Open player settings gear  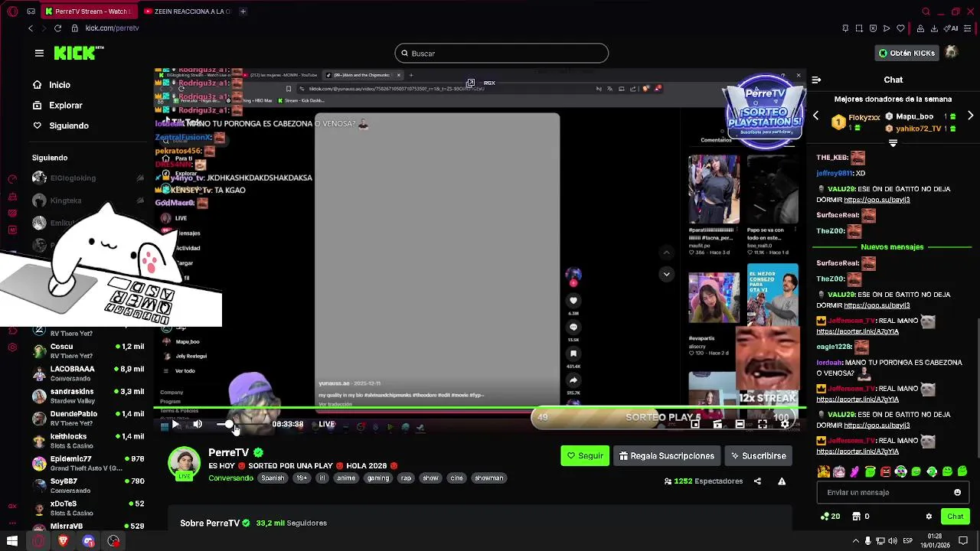(x=785, y=425)
